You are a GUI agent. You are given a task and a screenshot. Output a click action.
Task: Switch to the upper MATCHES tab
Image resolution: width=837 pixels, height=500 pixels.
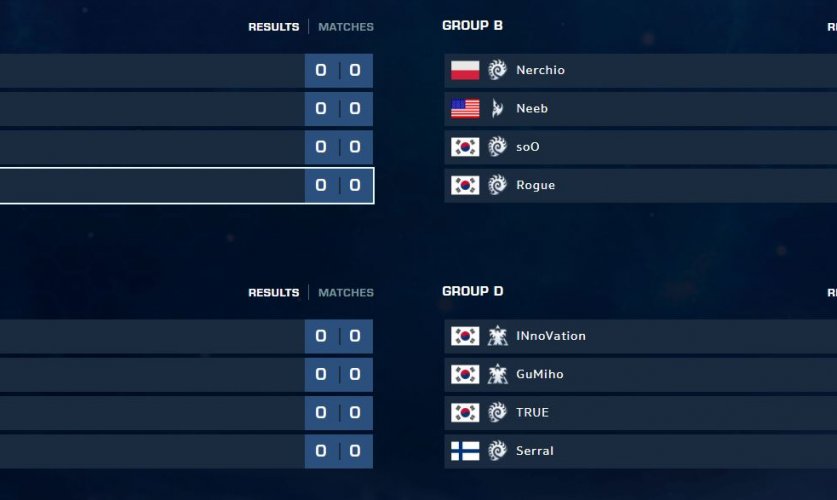(x=346, y=27)
